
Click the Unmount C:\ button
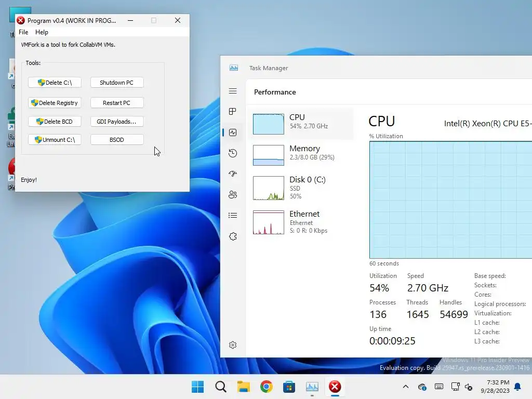[x=55, y=139]
